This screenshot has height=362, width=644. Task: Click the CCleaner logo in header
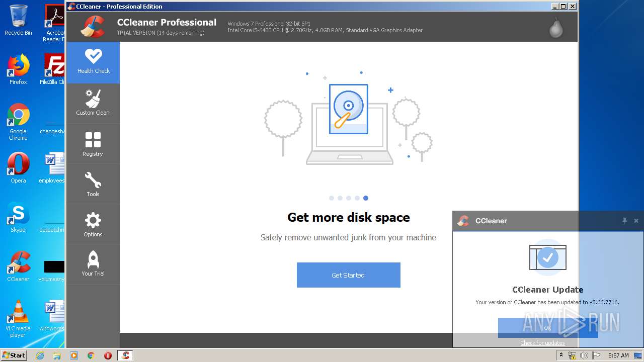(x=93, y=27)
